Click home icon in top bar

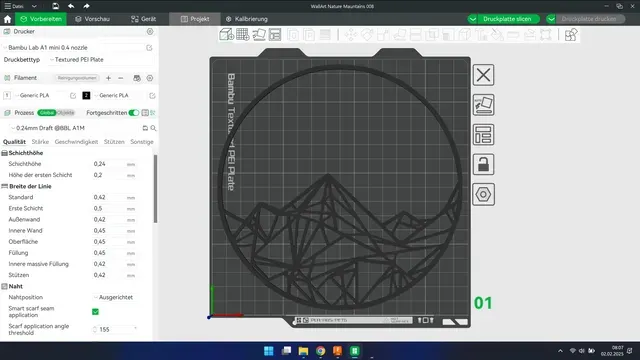7,19
